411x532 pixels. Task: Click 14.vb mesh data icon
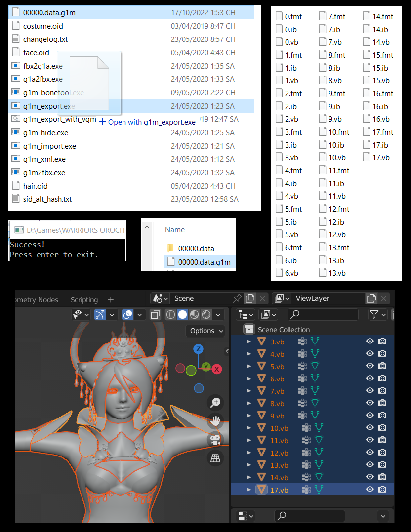coord(319,477)
